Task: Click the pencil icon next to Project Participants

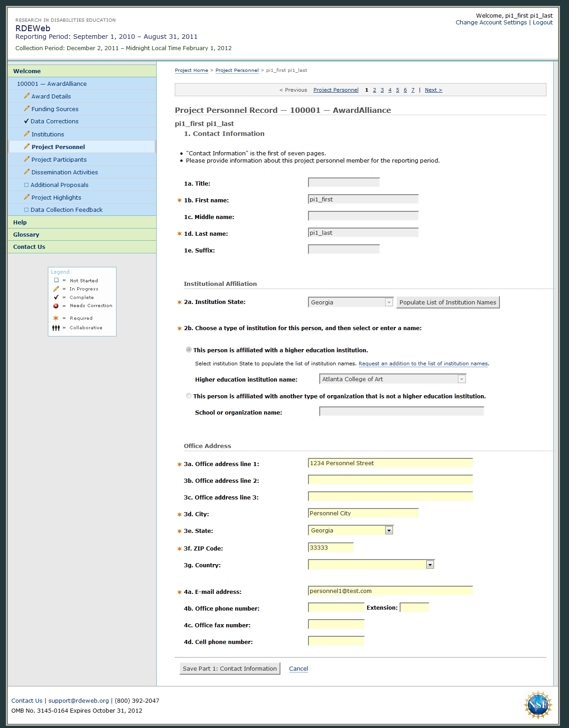Action: point(27,159)
